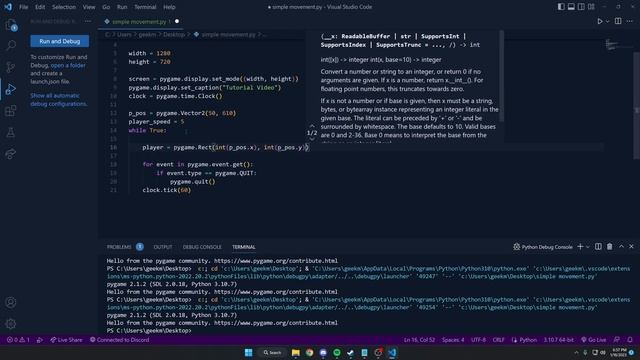This screenshot has height=360, width=640.
Task: Expand the run button dropdown arrow
Action: 607,21
